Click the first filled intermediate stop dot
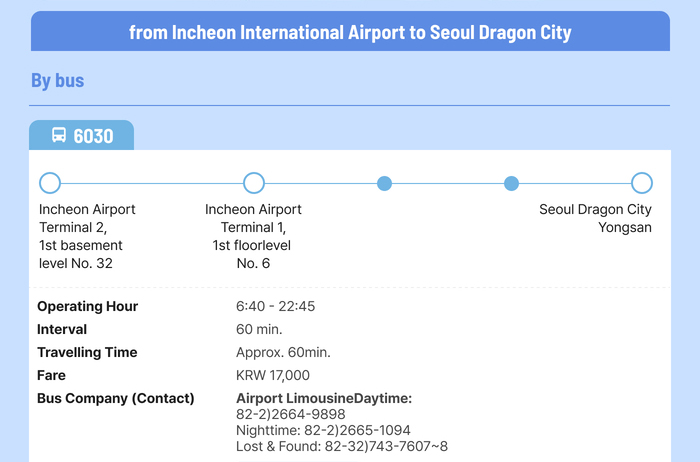This screenshot has height=462, width=700. point(384,183)
